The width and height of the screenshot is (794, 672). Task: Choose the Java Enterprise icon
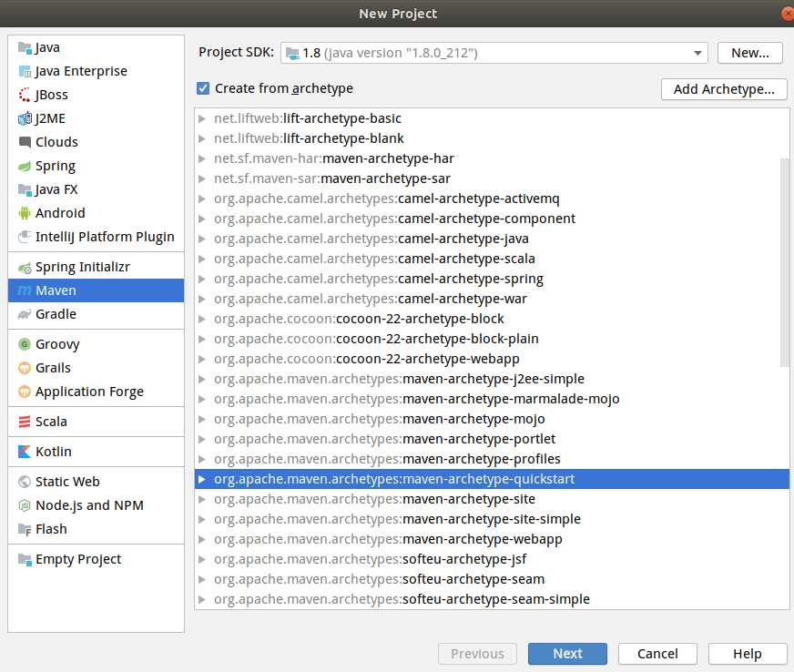[x=25, y=71]
